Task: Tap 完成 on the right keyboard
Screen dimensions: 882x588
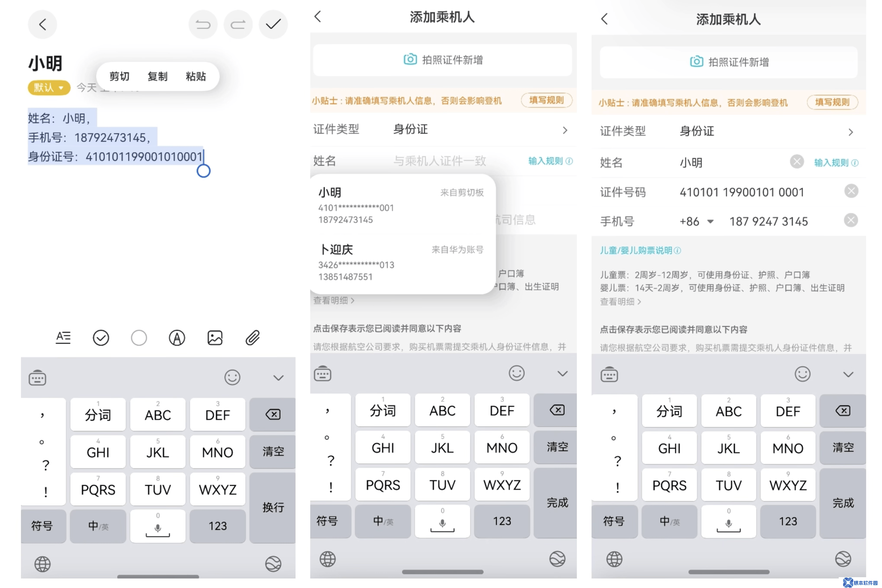Action: (843, 503)
